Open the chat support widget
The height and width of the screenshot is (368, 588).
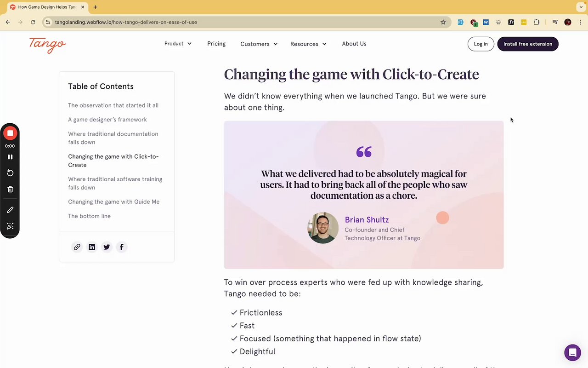point(572,353)
